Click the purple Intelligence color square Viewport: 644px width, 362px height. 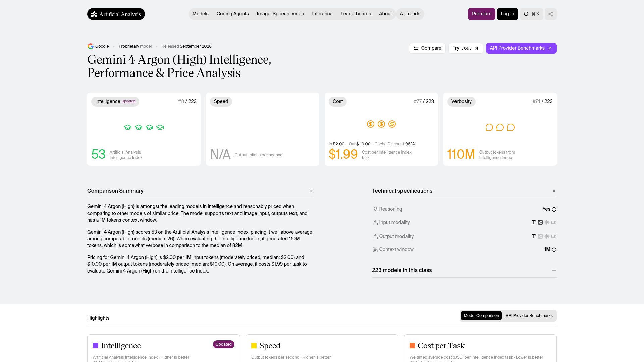pyautogui.click(x=96, y=346)
